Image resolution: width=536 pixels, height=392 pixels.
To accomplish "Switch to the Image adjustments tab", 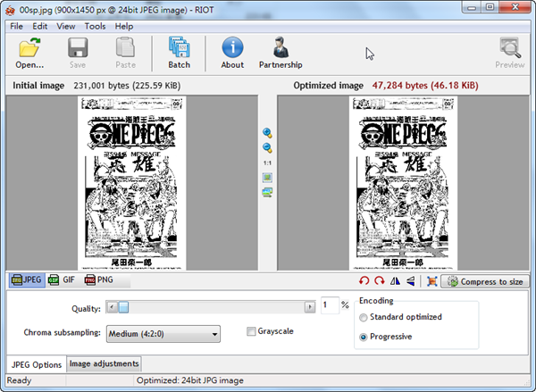I will pyautogui.click(x=104, y=364).
